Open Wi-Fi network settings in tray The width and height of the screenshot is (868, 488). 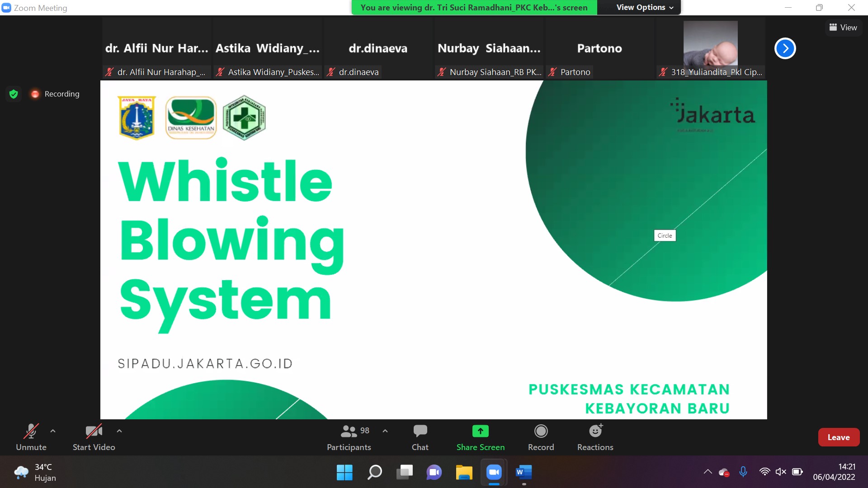pos(764,472)
